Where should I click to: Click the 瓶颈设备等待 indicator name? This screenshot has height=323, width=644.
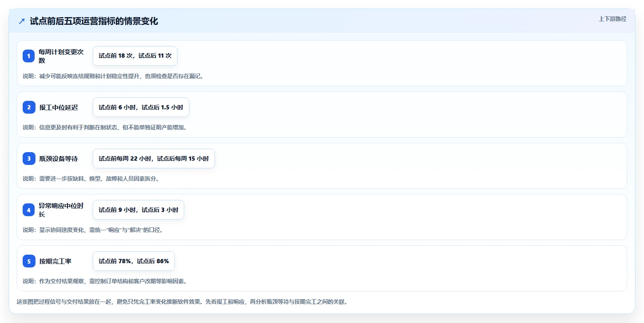(x=59, y=159)
